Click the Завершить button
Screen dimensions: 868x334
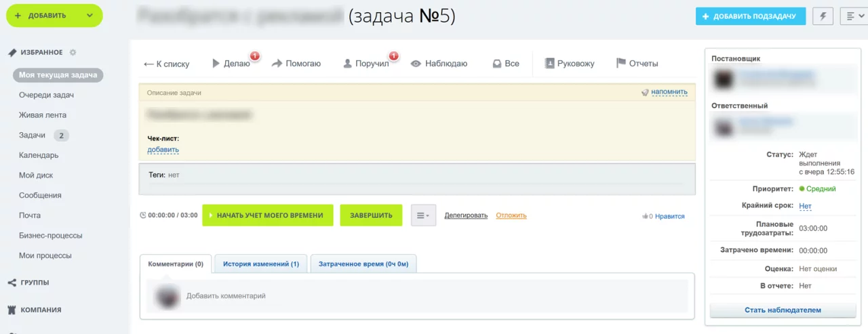pyautogui.click(x=371, y=215)
